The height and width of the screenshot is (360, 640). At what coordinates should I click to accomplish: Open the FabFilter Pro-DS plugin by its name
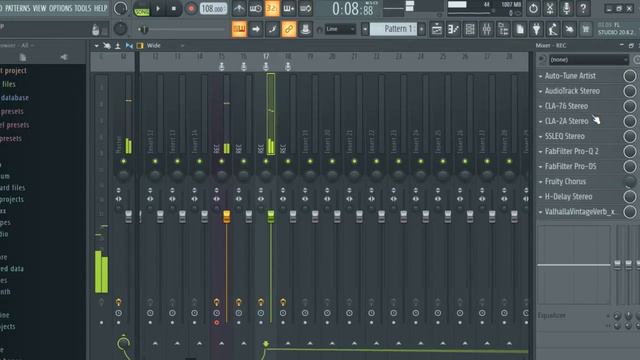(571, 167)
